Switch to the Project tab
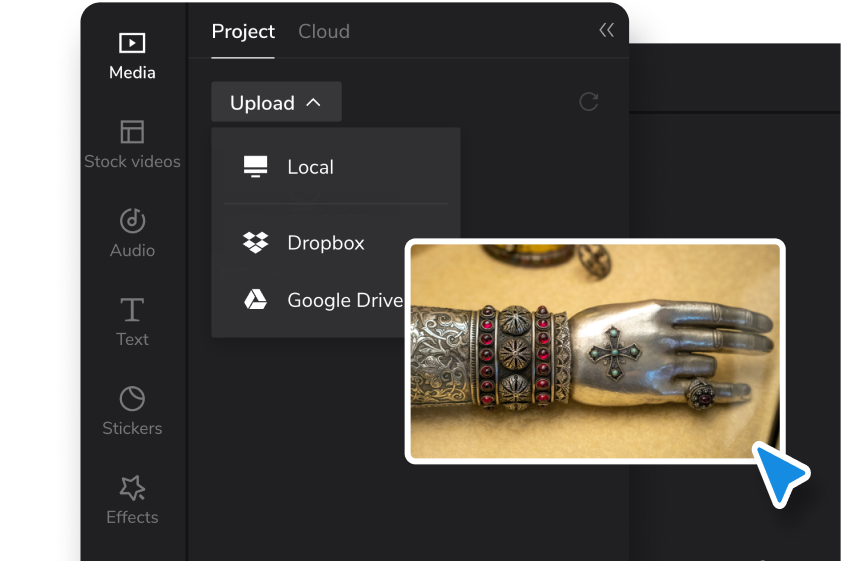The width and height of the screenshot is (841, 561). (243, 32)
